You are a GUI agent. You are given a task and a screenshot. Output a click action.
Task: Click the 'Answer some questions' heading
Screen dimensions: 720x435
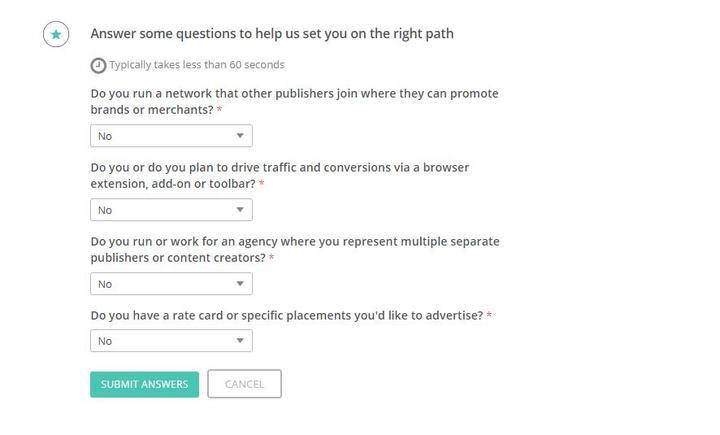pyautogui.click(x=272, y=33)
